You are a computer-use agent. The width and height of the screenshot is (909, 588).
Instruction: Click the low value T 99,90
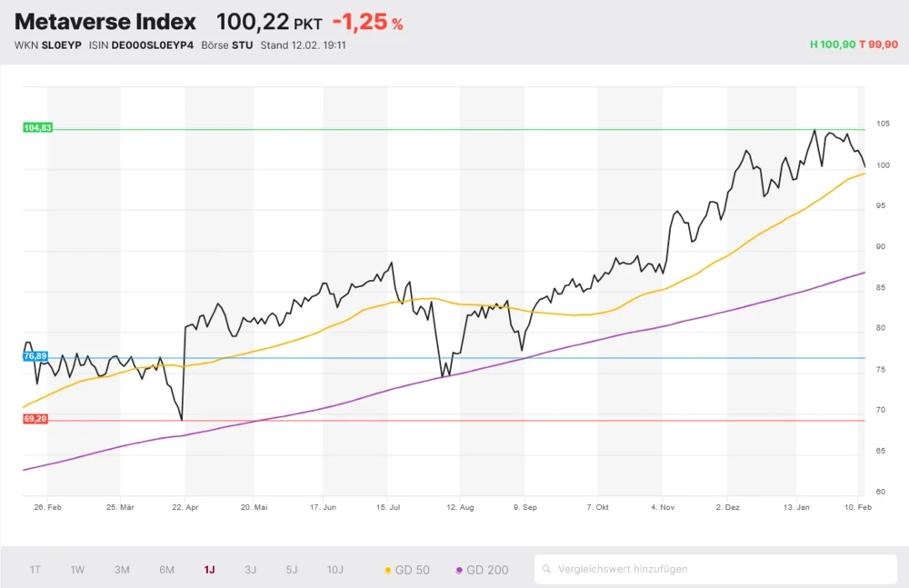tap(877, 43)
